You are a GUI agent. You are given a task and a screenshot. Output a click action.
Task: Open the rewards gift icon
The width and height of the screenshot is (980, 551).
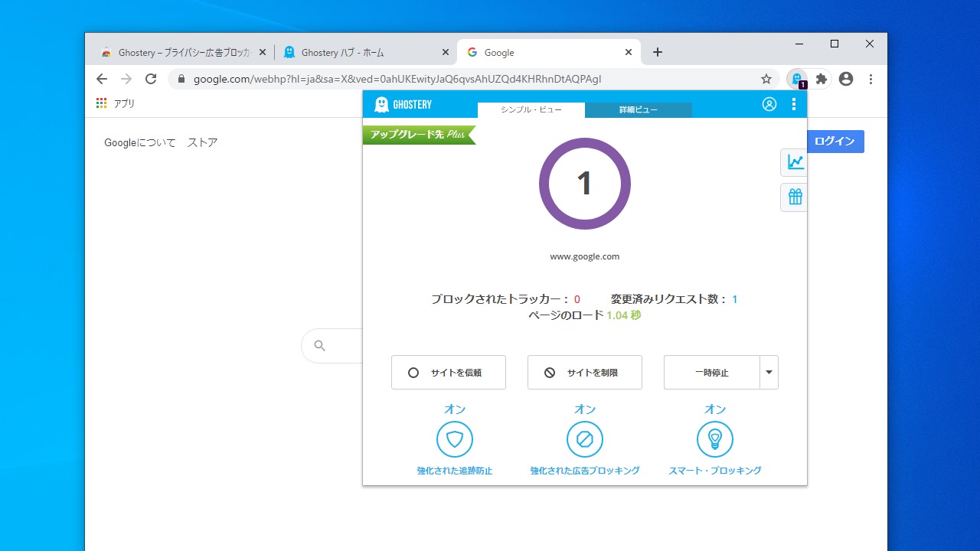[795, 197]
